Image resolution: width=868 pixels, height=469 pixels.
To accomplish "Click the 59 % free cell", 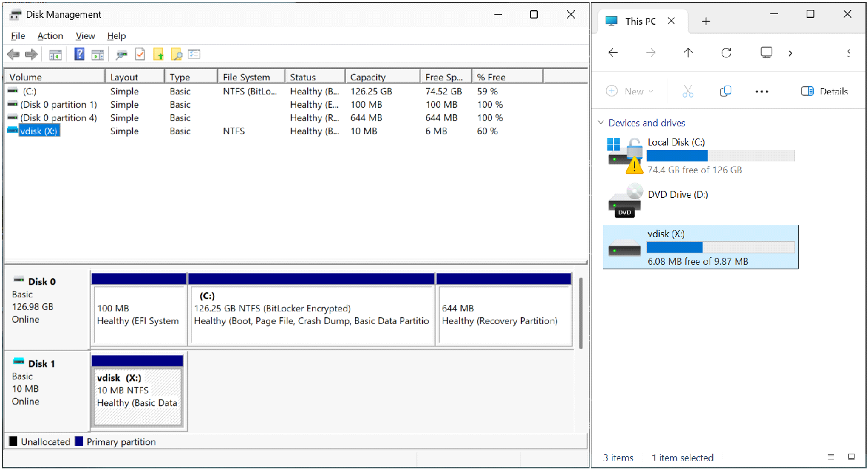I will [487, 91].
